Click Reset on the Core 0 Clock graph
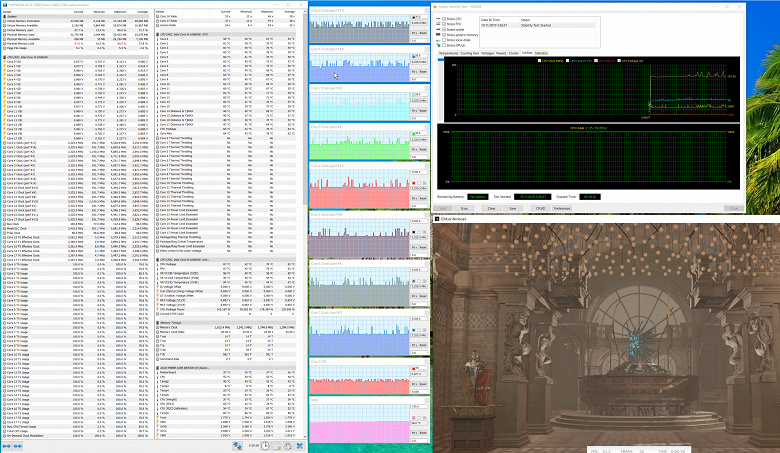Image resolution: width=780 pixels, height=453 pixels. (423, 35)
